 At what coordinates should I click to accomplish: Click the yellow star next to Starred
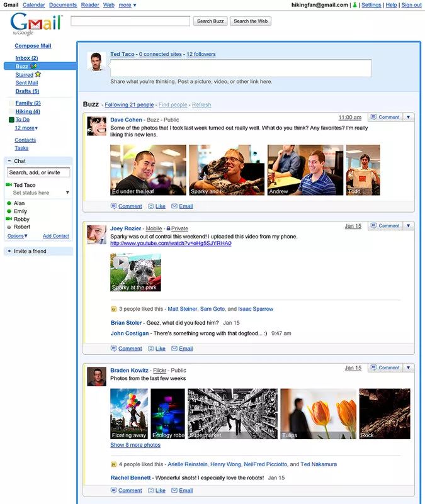pos(38,74)
